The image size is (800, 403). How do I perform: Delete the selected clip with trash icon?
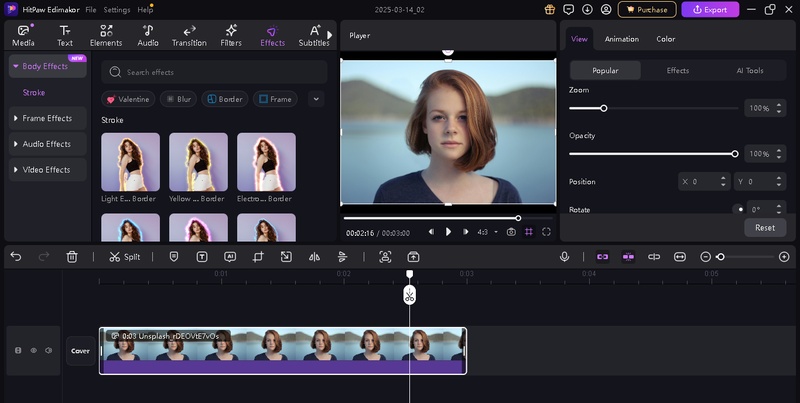click(72, 257)
